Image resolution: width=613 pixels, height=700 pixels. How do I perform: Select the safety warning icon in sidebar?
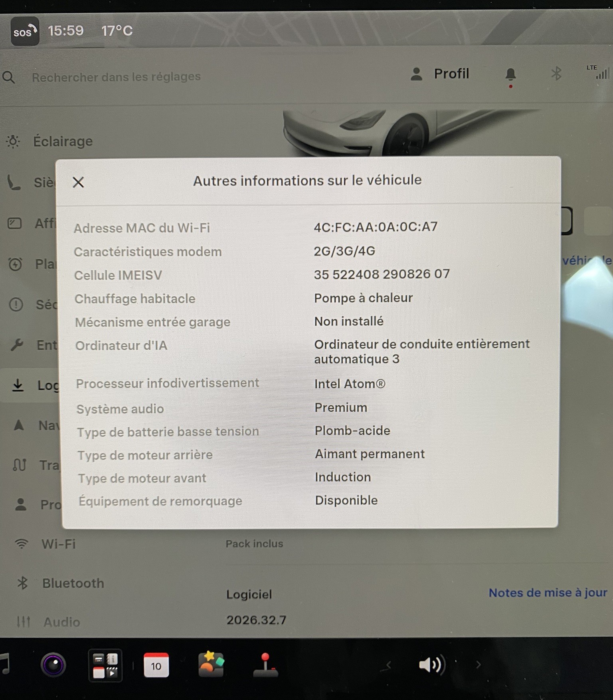[16, 305]
